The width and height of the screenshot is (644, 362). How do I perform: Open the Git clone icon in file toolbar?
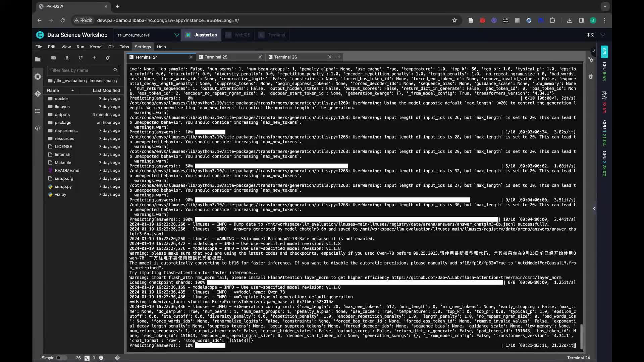108,58
